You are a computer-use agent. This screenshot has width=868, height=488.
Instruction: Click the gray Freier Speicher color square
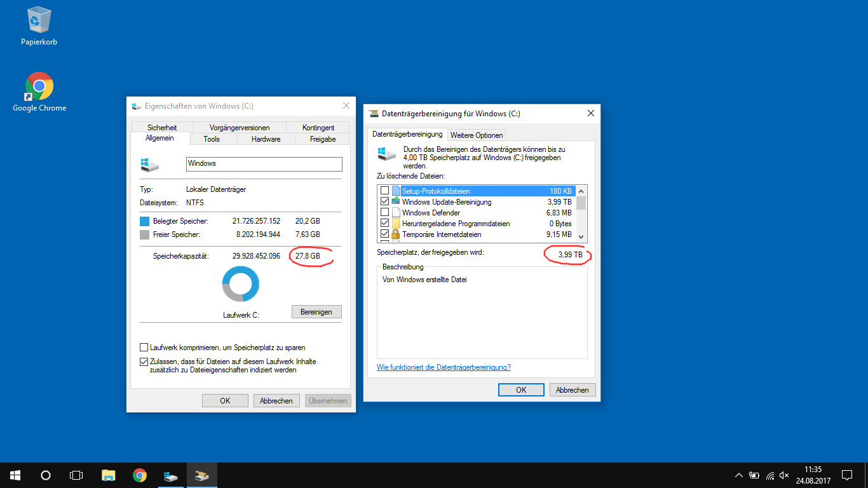tap(145, 234)
